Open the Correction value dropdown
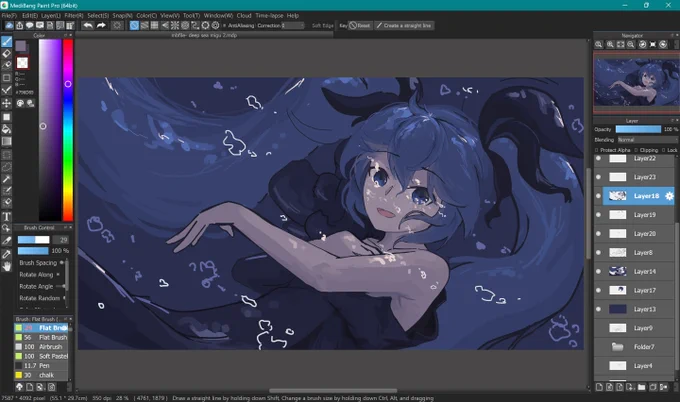The image size is (680, 402). tap(293, 26)
